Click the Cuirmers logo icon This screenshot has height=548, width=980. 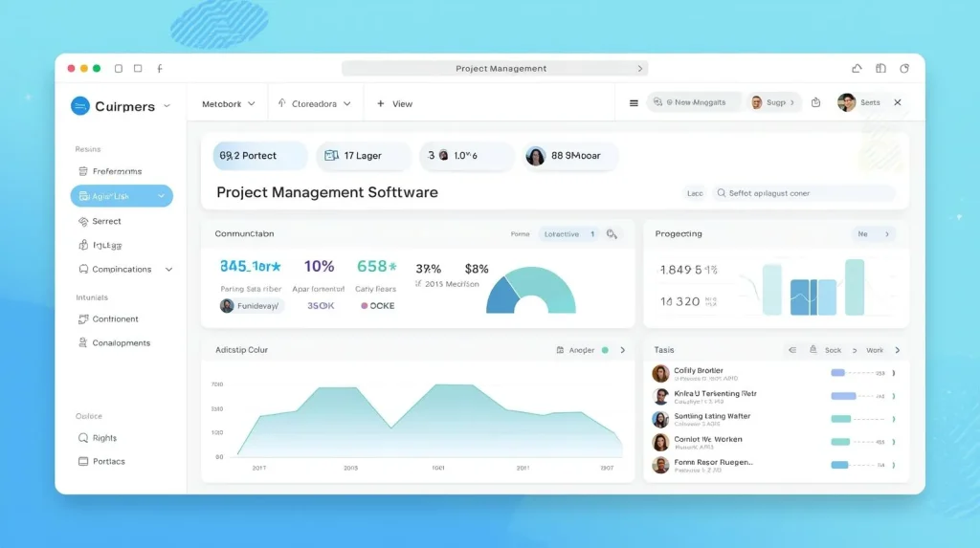[80, 106]
